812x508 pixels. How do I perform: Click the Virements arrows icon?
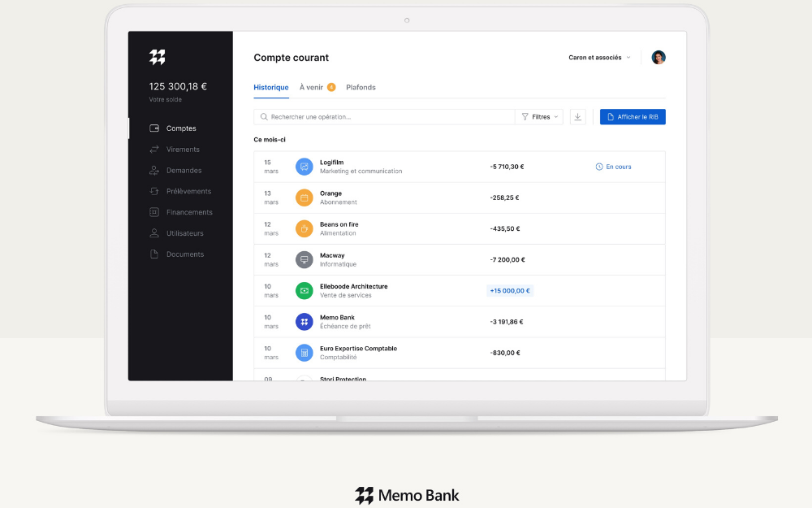(x=153, y=150)
